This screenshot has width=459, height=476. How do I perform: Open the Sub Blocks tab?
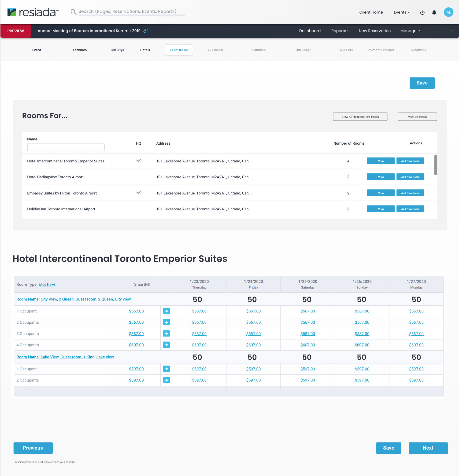[215, 50]
